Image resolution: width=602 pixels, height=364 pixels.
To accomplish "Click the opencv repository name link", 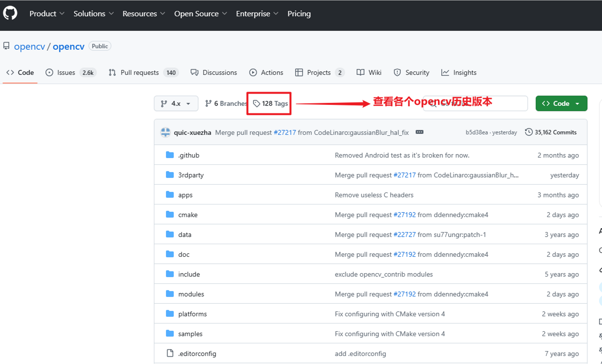I will [x=68, y=46].
